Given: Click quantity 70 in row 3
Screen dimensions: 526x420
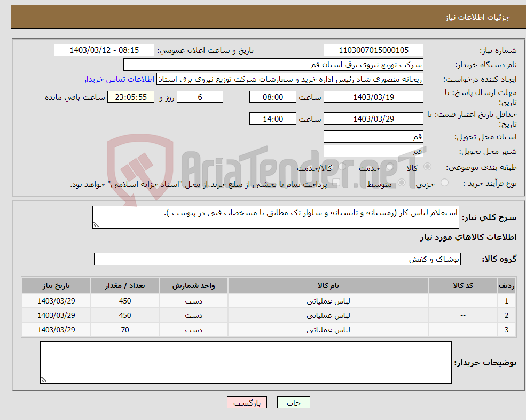Looking at the screenshot, I should pos(125,330).
